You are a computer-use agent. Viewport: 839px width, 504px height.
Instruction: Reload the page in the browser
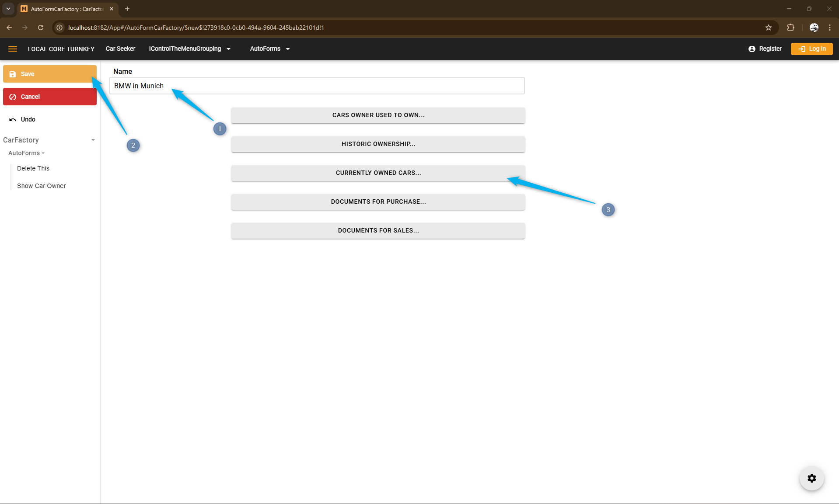click(x=41, y=28)
